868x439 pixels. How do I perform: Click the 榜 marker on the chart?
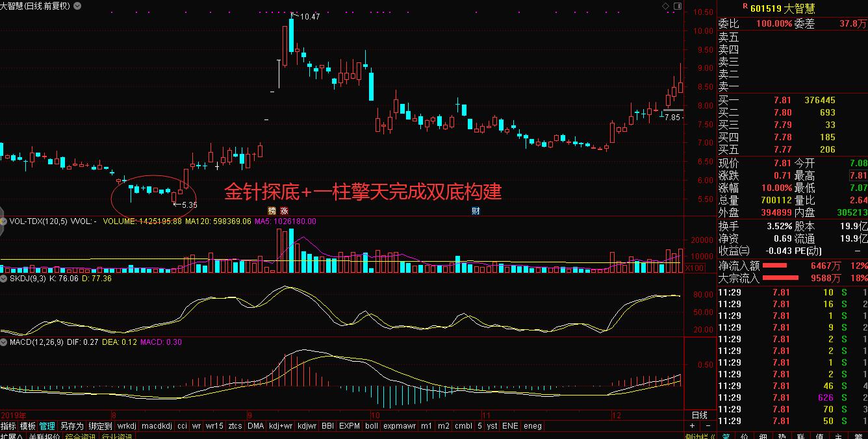click(x=272, y=211)
